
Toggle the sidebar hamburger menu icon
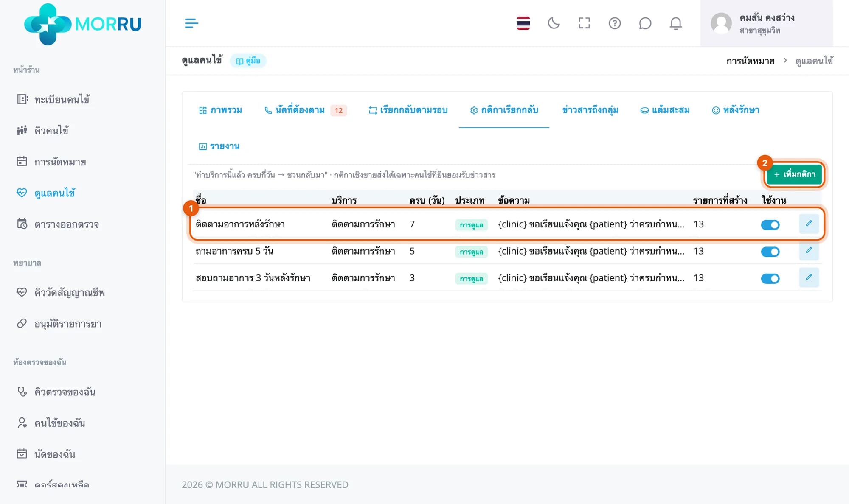[x=191, y=23]
